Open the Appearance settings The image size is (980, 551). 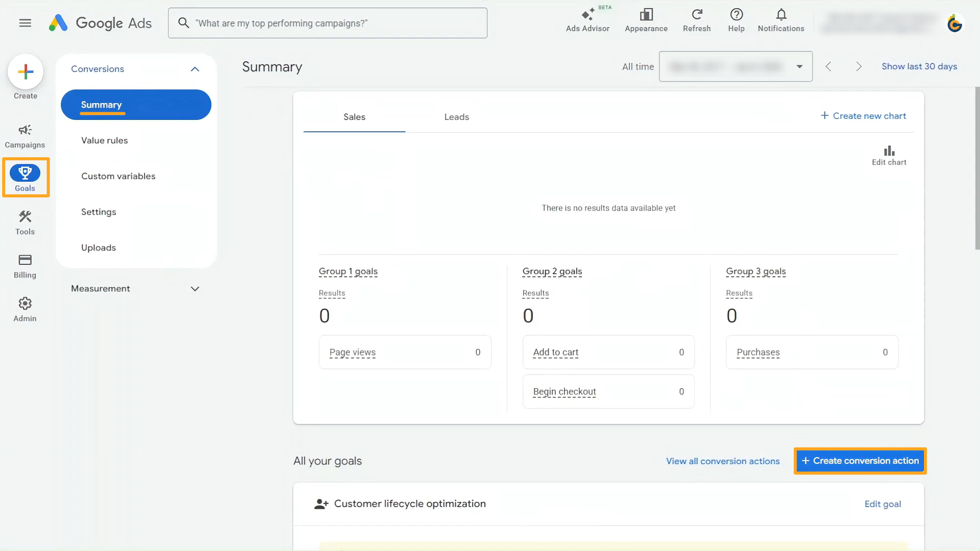[646, 20]
